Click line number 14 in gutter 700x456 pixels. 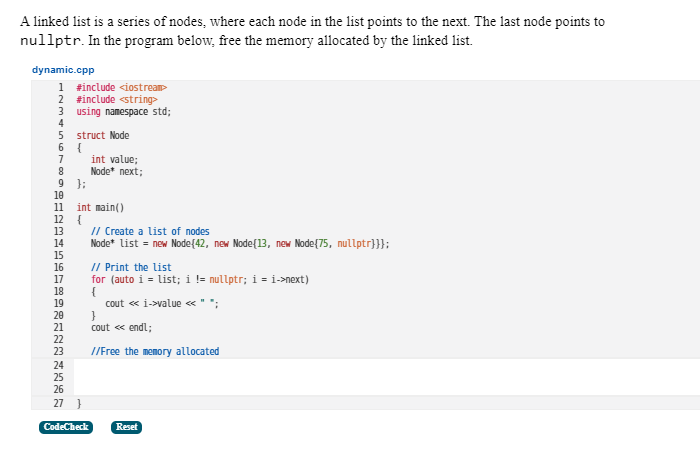(58, 243)
